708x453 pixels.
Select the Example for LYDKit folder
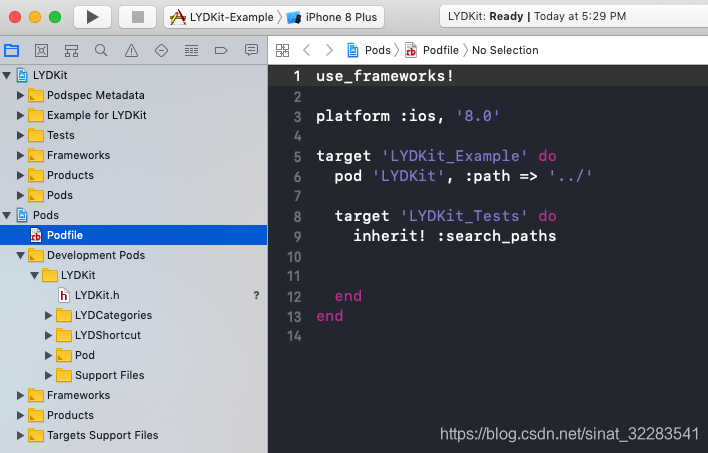pos(134,115)
